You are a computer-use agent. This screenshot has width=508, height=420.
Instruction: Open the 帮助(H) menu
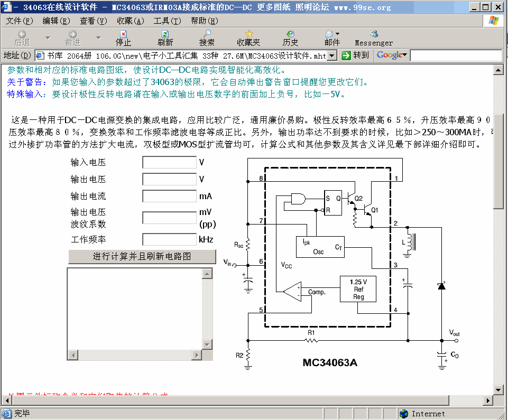coord(205,21)
